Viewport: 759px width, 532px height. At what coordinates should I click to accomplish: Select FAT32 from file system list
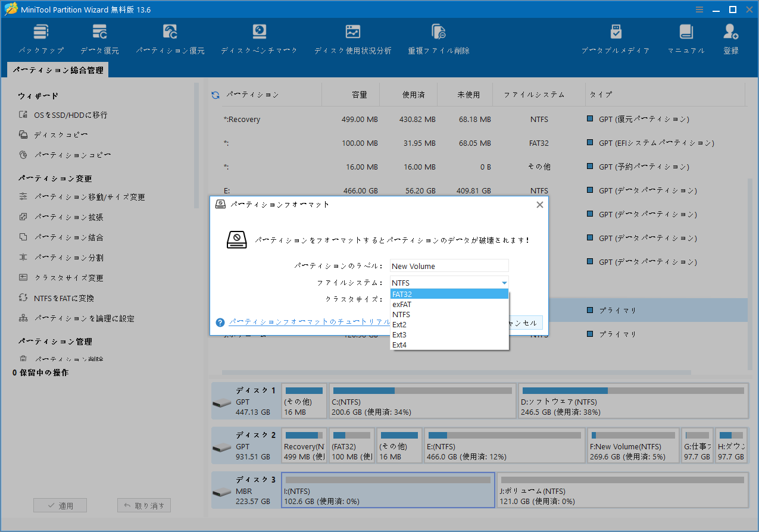coord(449,294)
